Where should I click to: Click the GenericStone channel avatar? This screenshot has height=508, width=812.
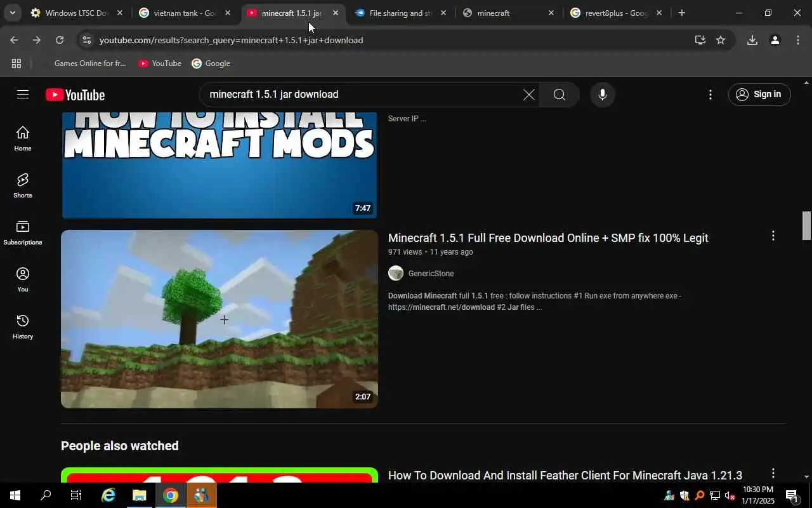(396, 273)
